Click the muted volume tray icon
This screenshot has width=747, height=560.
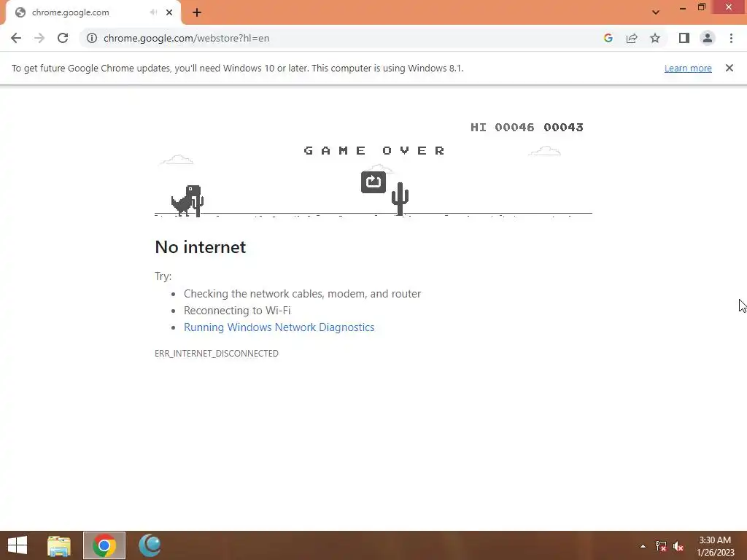678,546
